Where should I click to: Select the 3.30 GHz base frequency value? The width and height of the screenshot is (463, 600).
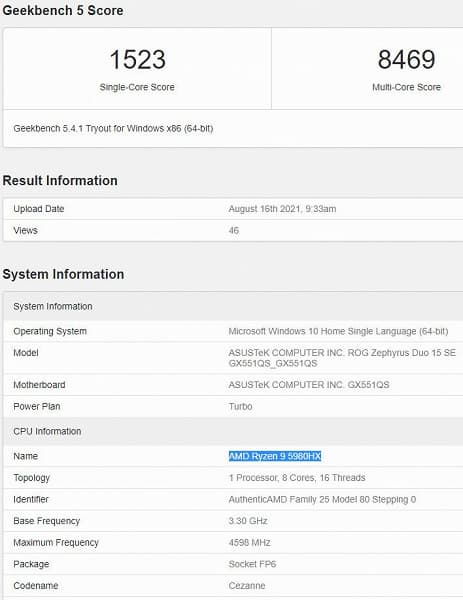point(248,521)
